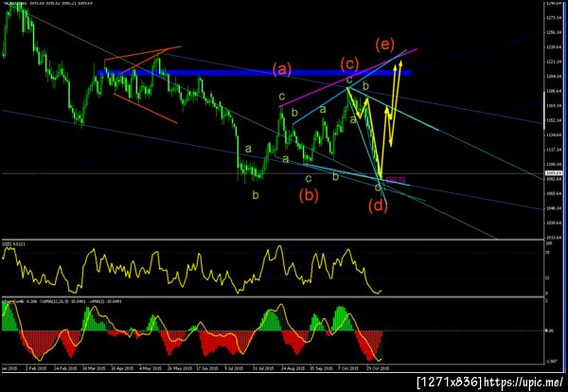
Task: Click the 0.00 level on histogram scale
Action: (550, 330)
